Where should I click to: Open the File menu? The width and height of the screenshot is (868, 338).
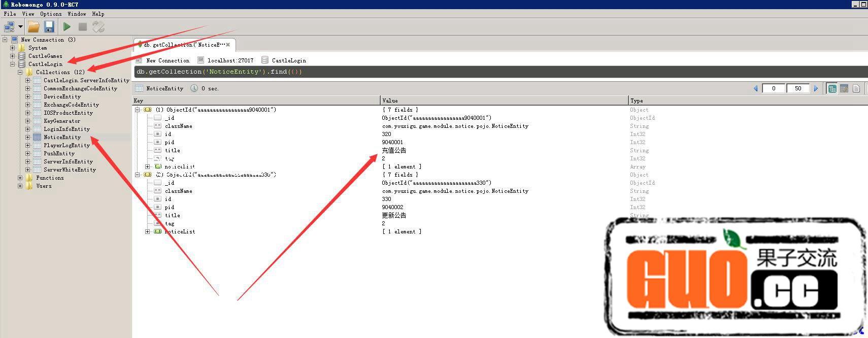(x=10, y=14)
